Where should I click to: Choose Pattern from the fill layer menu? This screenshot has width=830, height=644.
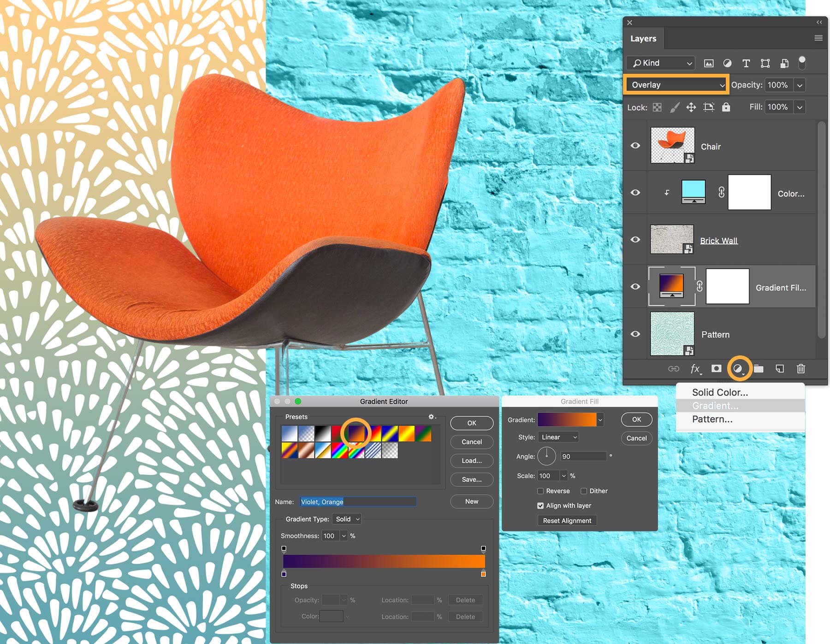(x=712, y=419)
